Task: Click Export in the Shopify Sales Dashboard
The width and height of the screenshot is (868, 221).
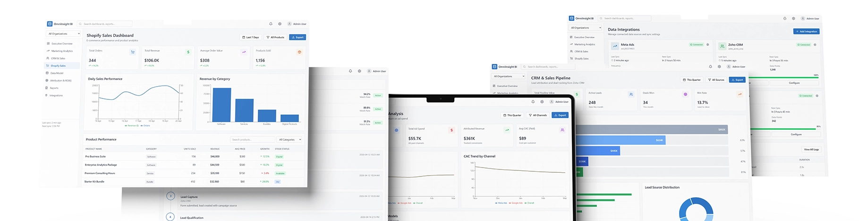Action: (298, 37)
